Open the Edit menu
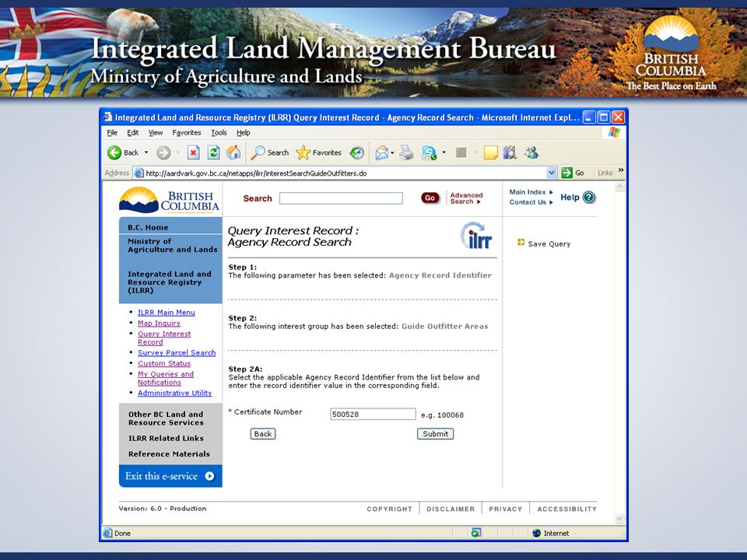The width and height of the screenshot is (747, 560). pos(132,132)
